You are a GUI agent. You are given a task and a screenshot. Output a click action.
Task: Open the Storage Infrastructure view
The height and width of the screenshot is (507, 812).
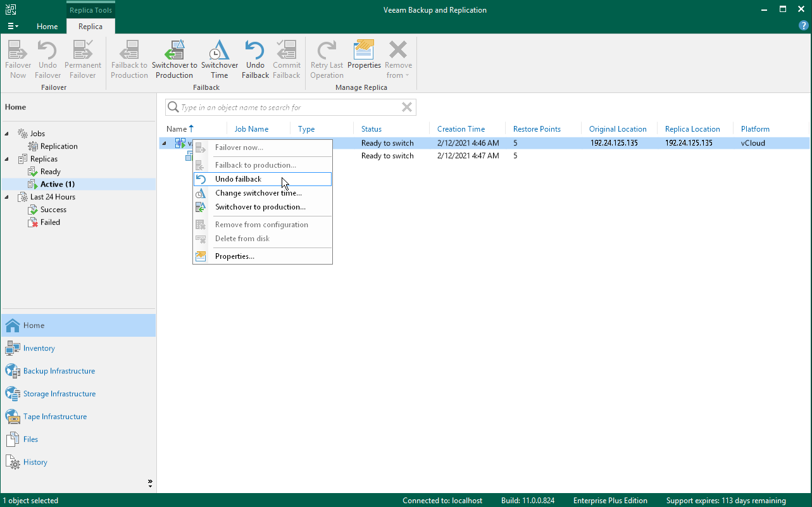[x=78, y=394]
